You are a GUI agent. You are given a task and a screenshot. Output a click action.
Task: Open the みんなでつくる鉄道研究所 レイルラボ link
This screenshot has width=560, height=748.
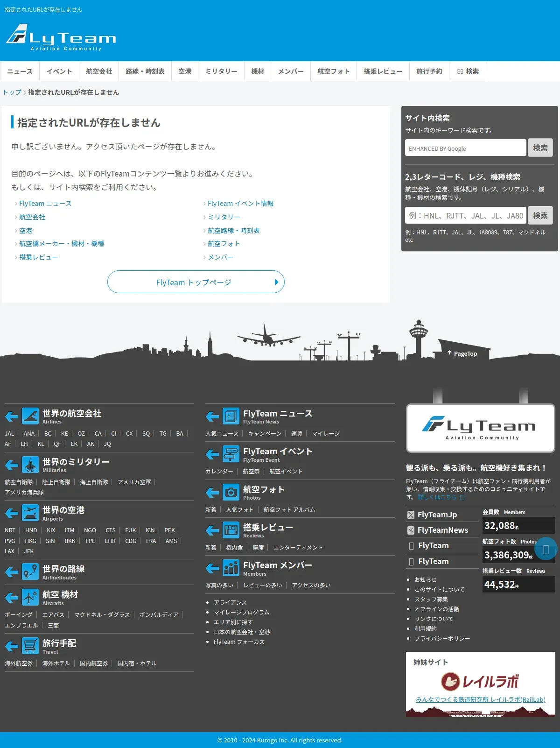(481, 699)
